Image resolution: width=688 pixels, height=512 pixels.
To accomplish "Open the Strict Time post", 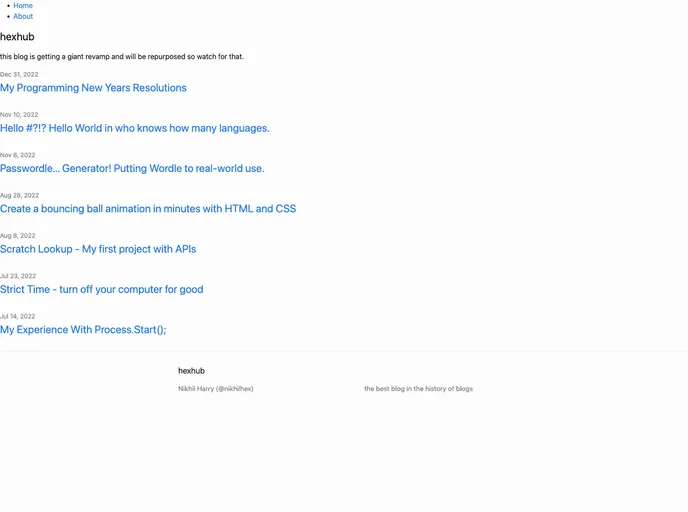I will [101, 290].
